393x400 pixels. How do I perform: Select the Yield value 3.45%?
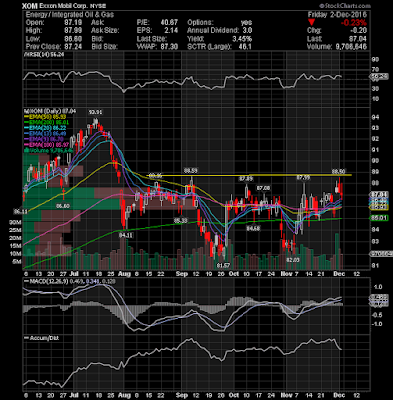coord(242,39)
